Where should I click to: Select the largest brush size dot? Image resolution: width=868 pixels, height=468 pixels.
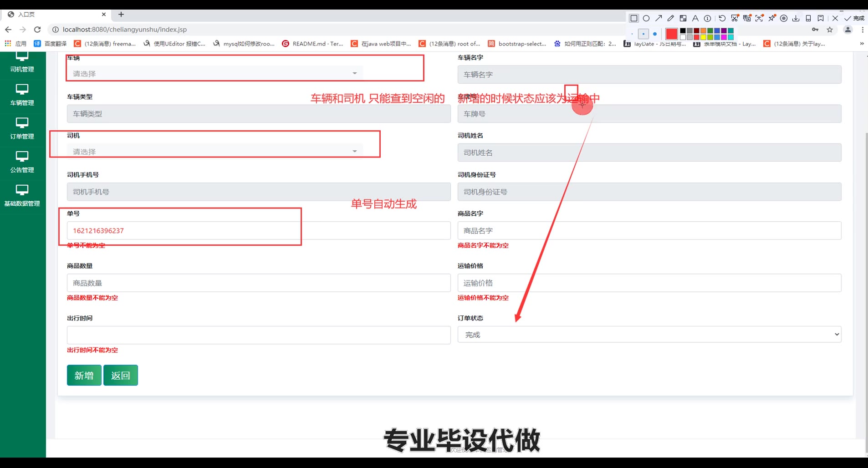[655, 34]
